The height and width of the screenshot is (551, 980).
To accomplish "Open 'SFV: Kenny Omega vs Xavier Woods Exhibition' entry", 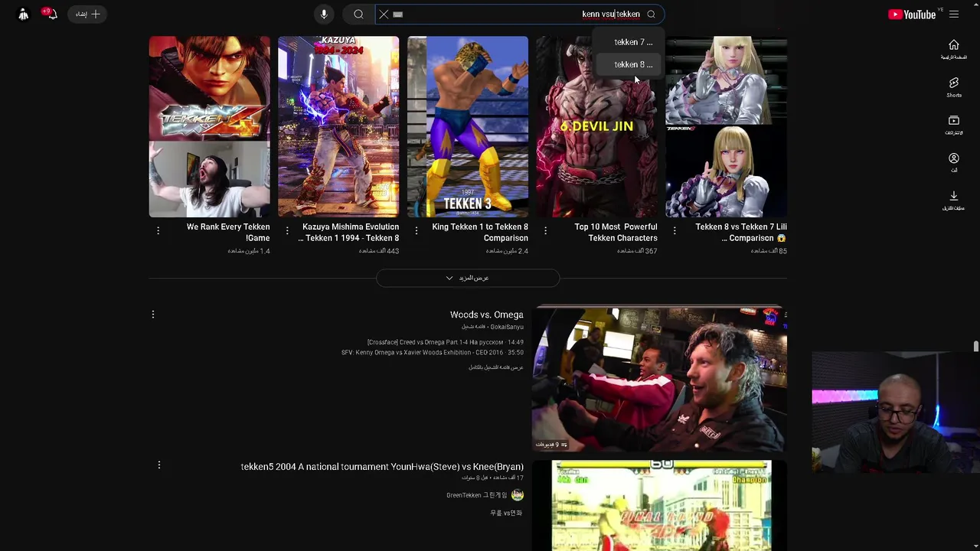I will 433,352.
